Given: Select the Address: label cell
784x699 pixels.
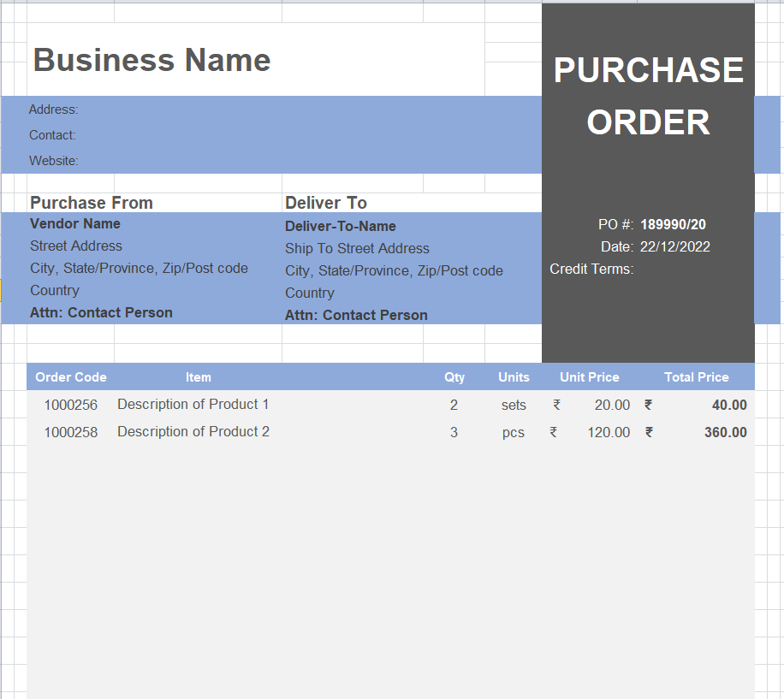Looking at the screenshot, I should 54,110.
